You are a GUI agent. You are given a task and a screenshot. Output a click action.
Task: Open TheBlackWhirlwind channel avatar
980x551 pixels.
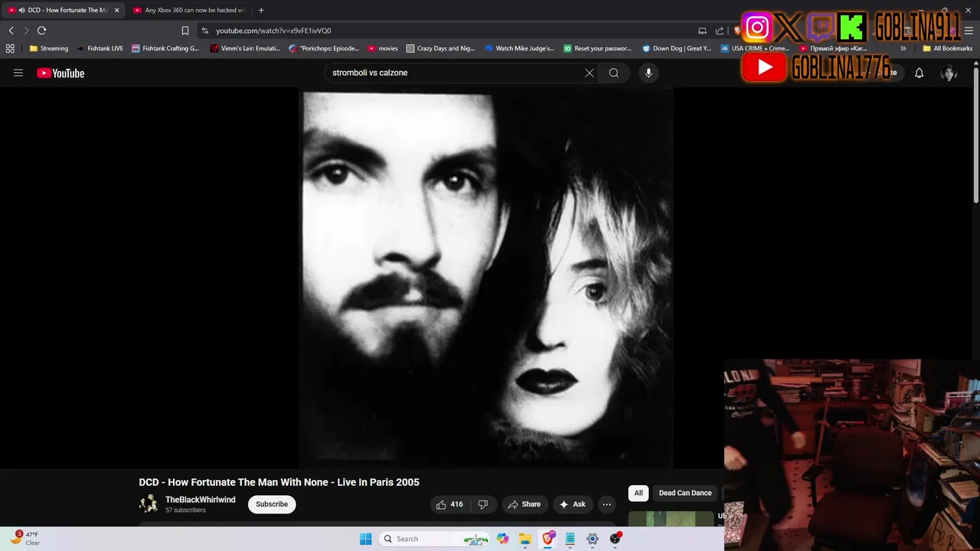pos(149,504)
